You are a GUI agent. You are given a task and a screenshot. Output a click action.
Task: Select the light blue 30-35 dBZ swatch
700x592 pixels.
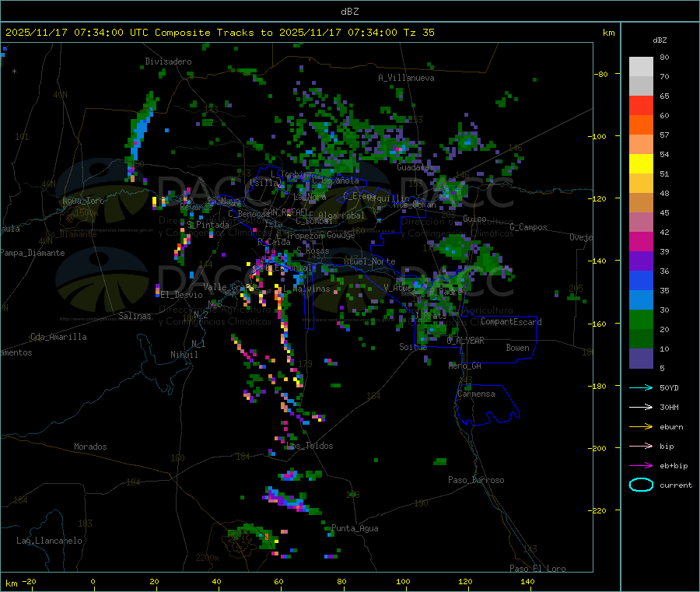click(641, 300)
